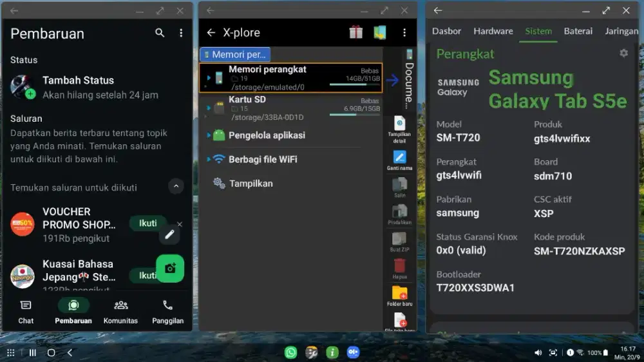The image size is (644, 362).
Task: Select Memori perangkat storage row
Action: (291, 78)
